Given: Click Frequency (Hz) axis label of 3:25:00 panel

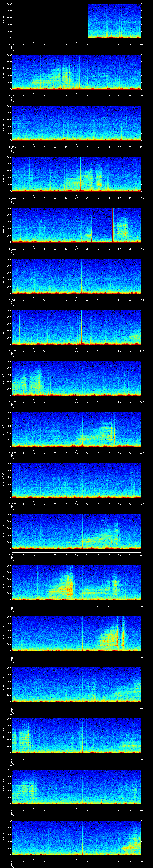Looking at the screenshot, I should tap(3, 838).
